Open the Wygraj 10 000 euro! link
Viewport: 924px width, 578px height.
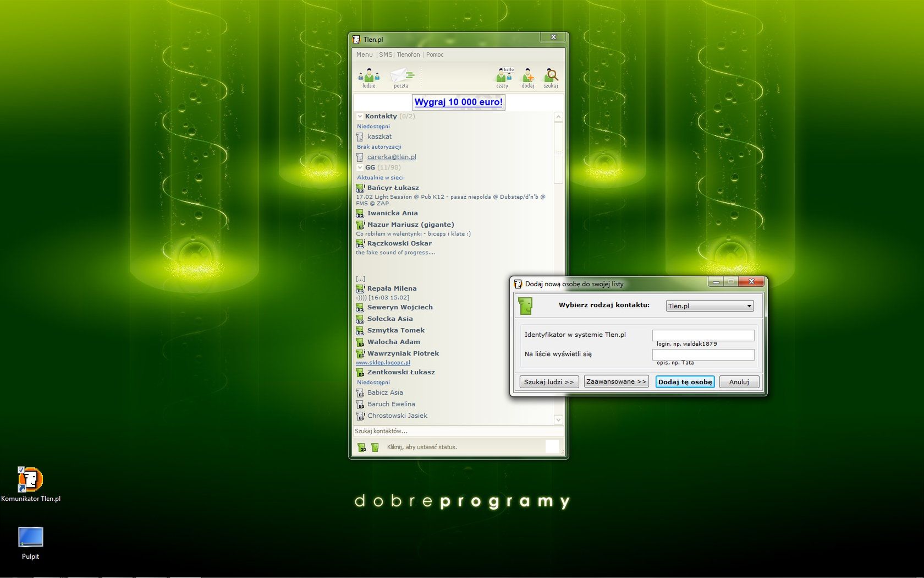pyautogui.click(x=458, y=102)
